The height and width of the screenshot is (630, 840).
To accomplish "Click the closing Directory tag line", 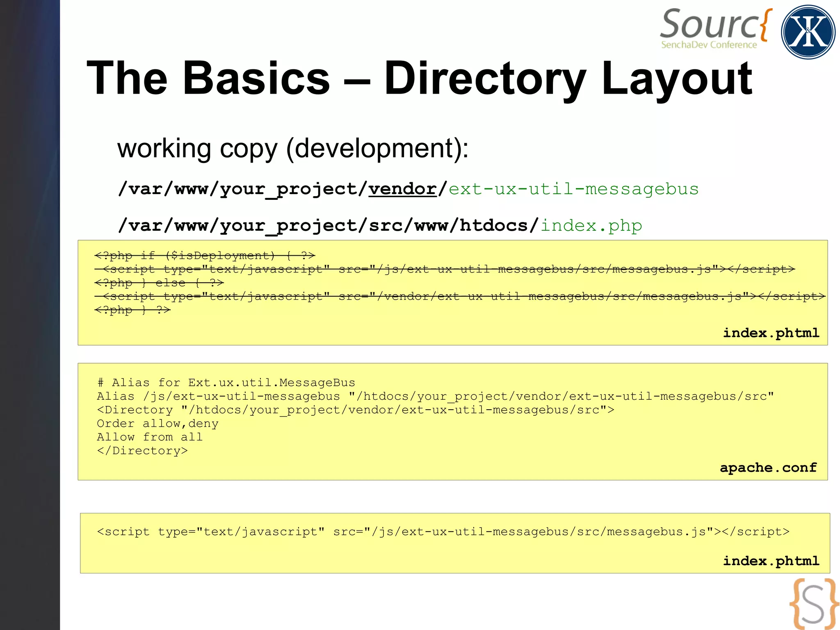I will (142, 451).
